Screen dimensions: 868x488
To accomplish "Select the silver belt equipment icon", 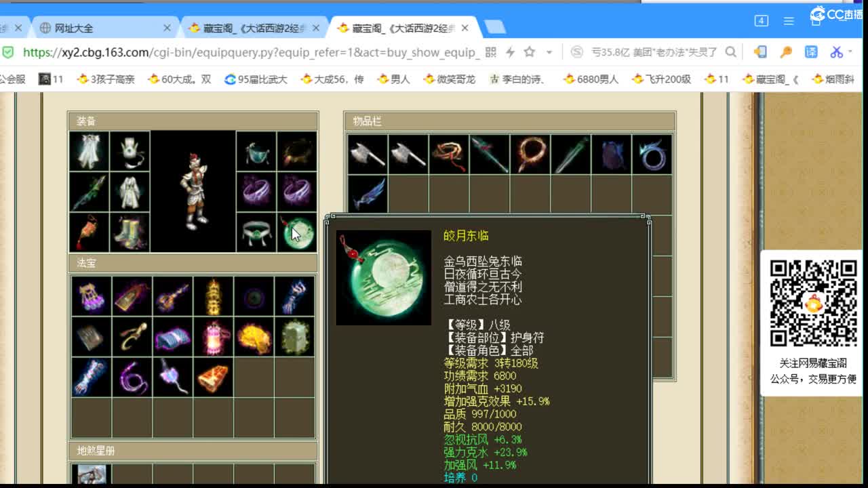I will tap(256, 232).
